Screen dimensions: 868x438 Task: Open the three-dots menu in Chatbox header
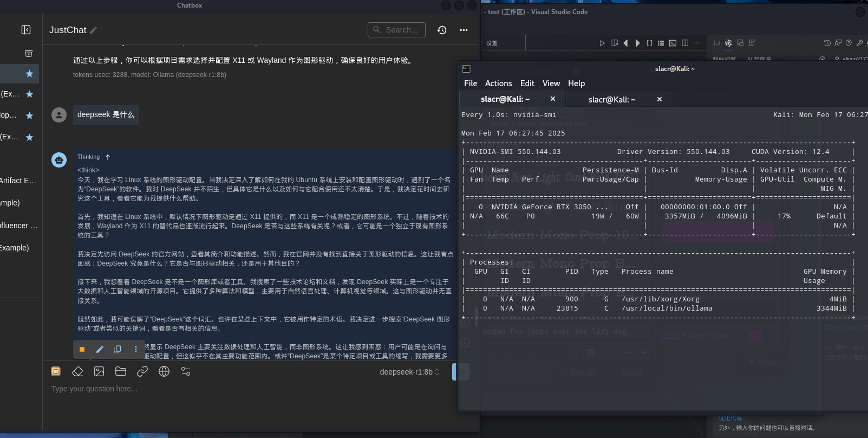pos(464,30)
